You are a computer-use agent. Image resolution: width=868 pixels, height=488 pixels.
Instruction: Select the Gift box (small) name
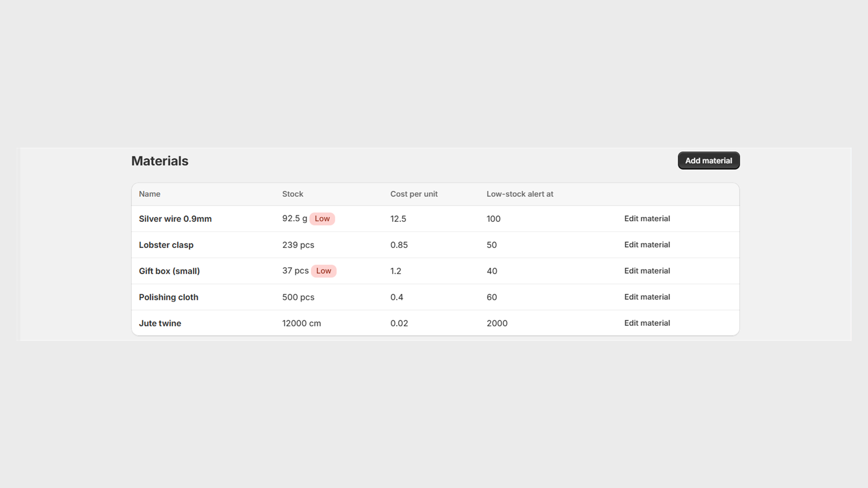click(169, 271)
